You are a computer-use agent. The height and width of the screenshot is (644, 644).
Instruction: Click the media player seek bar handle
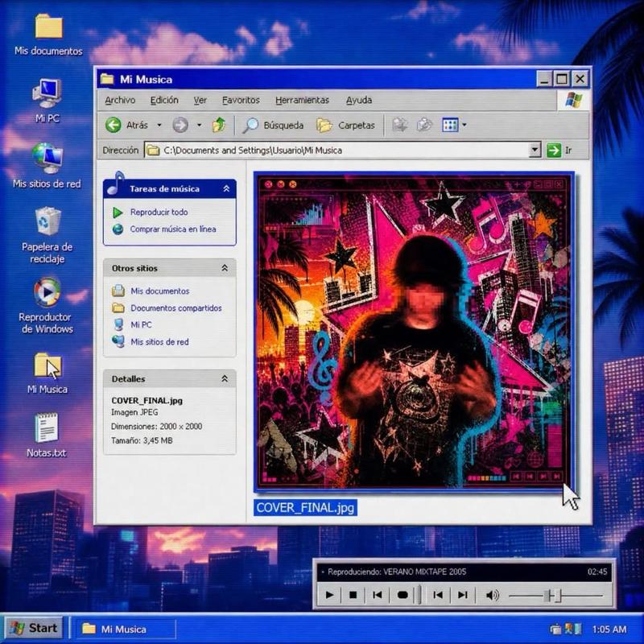coord(419,595)
